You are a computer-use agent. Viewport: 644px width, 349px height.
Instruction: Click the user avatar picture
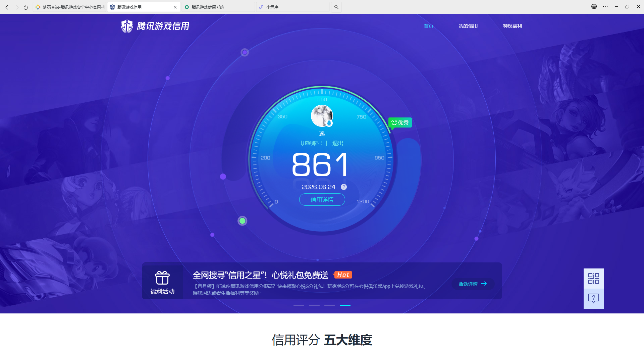322,116
